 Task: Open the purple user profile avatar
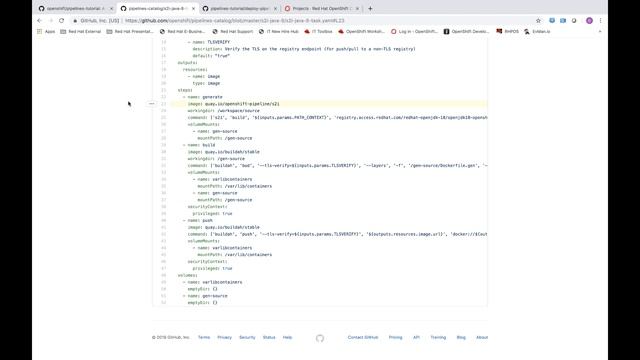pyautogui.click(x=589, y=20)
